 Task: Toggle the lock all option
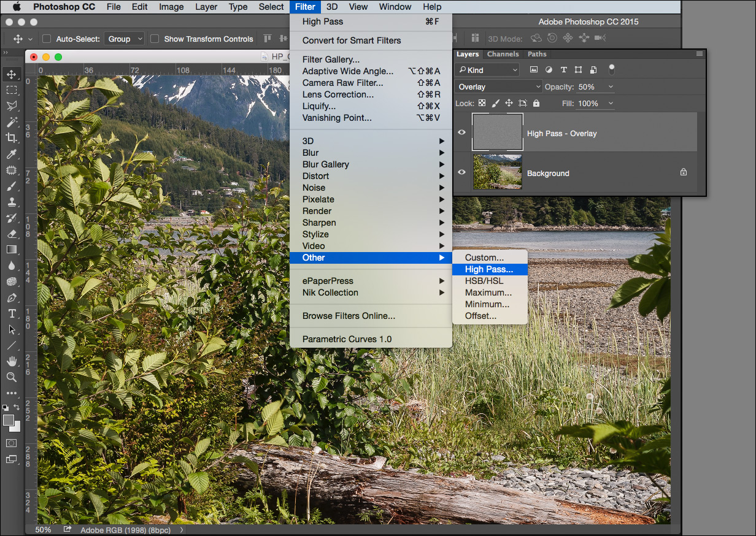coord(536,104)
